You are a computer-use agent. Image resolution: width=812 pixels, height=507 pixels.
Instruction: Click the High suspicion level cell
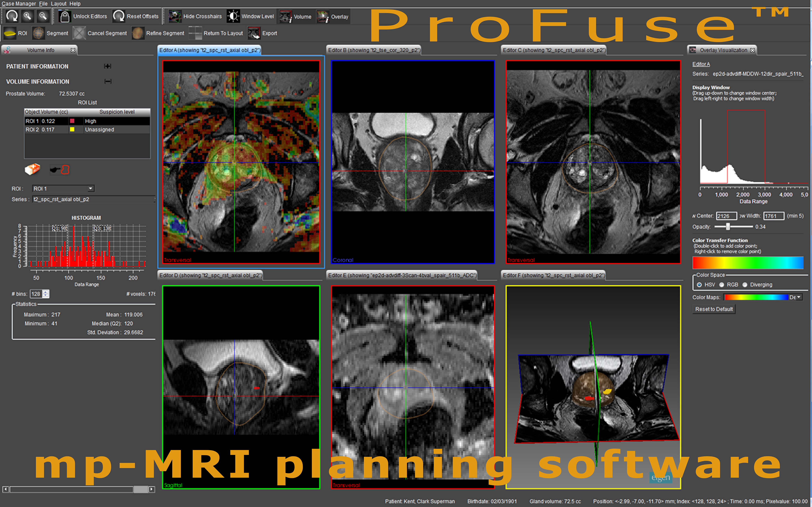click(117, 121)
